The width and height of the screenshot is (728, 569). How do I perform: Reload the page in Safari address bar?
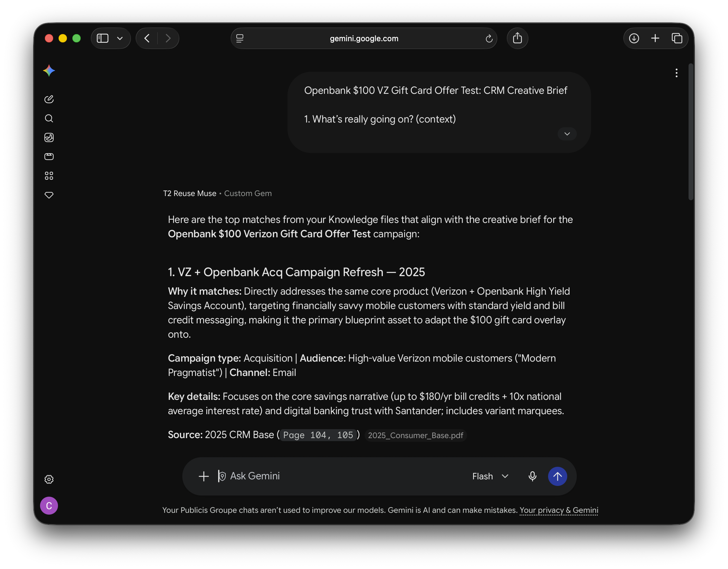click(x=489, y=39)
